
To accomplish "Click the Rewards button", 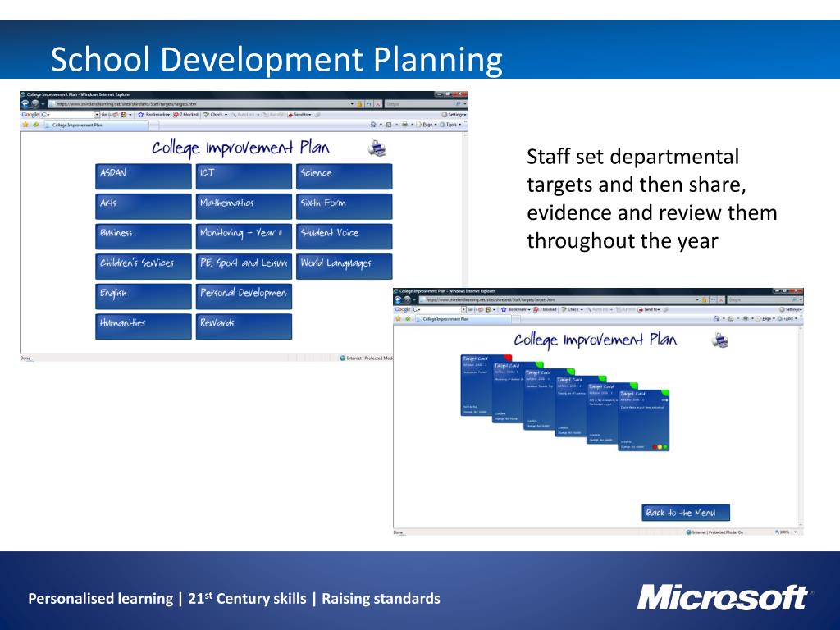I will click(x=244, y=326).
